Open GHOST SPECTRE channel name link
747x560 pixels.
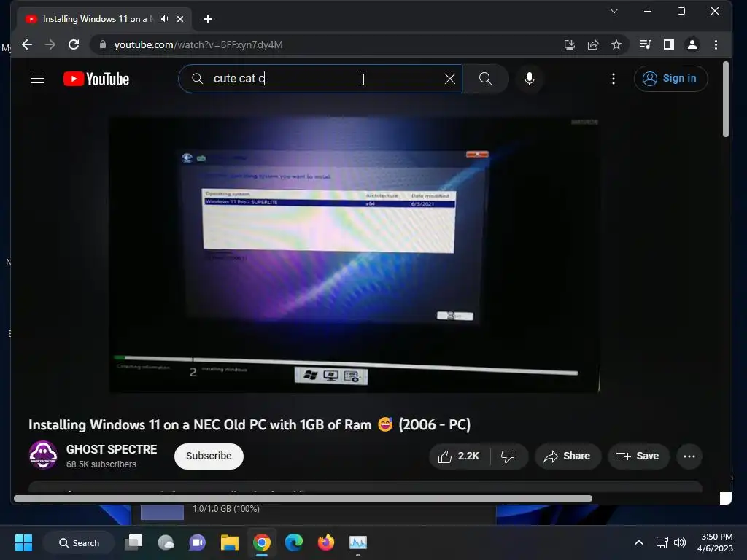[112, 449]
